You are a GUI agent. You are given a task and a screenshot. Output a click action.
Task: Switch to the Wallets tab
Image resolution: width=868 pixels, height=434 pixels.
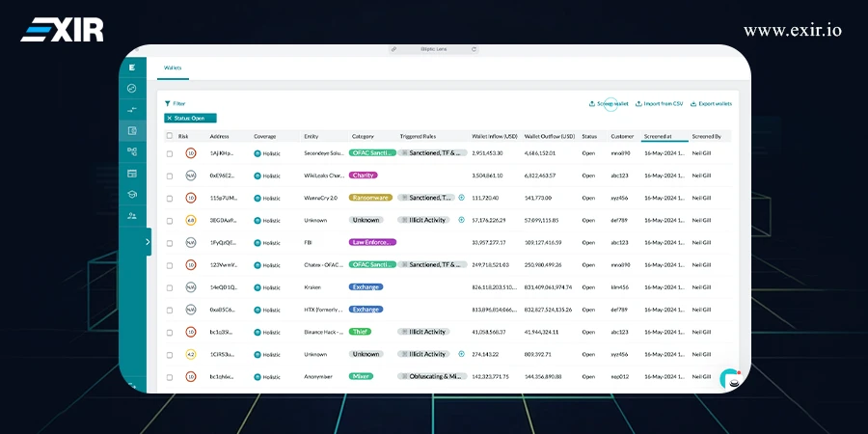tap(173, 68)
